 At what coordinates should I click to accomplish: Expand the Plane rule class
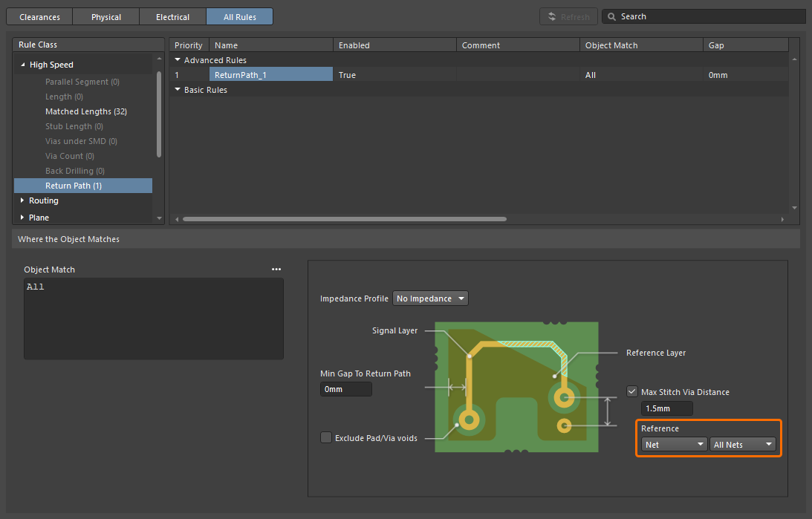(x=22, y=218)
